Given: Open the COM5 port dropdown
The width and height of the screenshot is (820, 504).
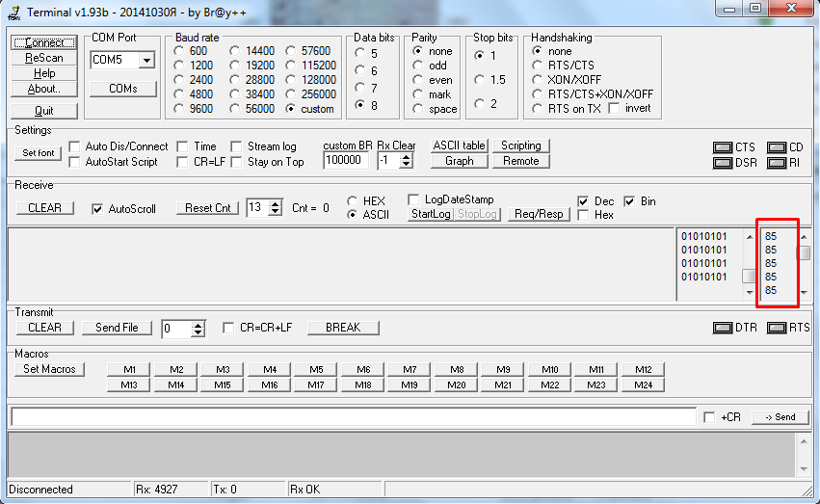Looking at the screenshot, I should (147, 60).
